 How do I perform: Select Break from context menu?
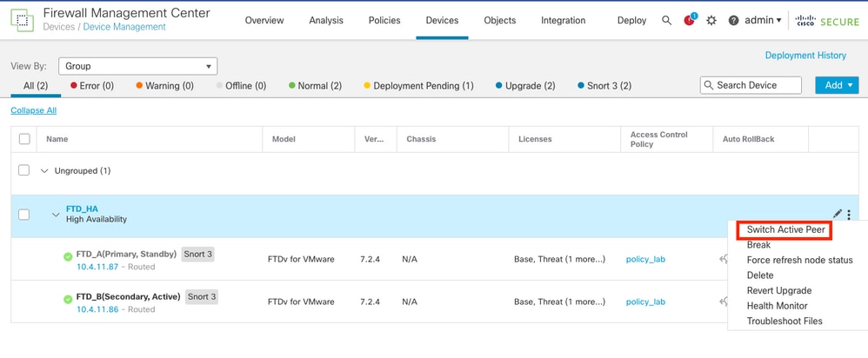(x=758, y=244)
